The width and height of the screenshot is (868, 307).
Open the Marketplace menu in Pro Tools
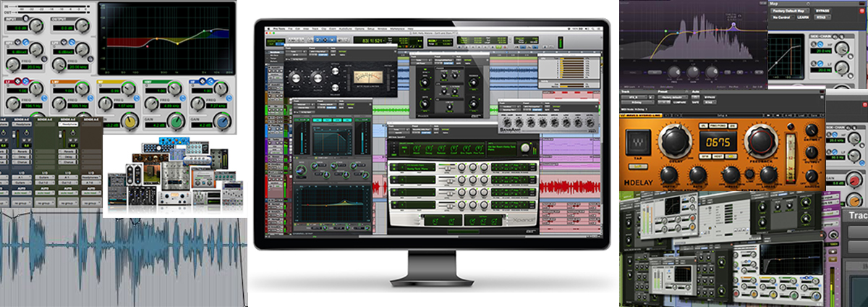pos(397,28)
